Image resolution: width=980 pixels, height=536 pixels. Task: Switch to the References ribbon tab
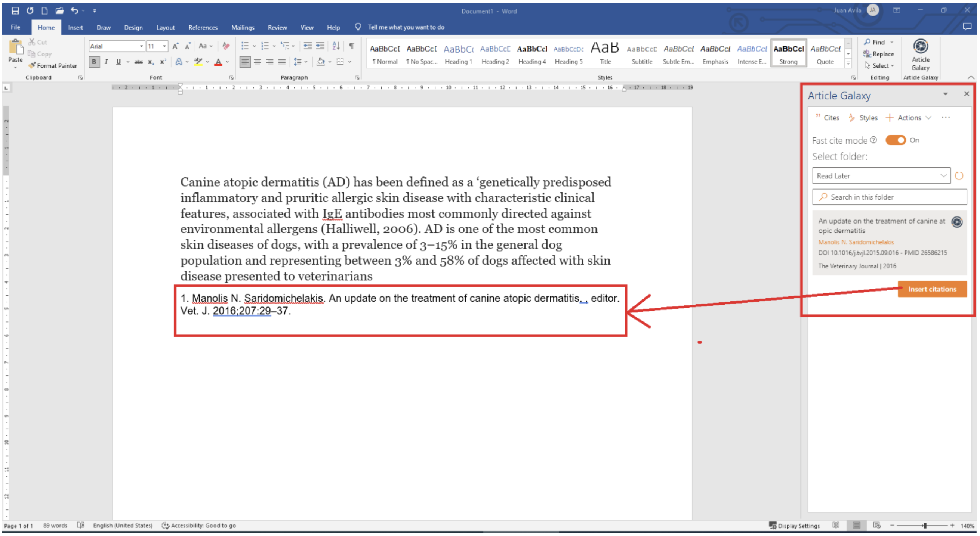tap(203, 27)
